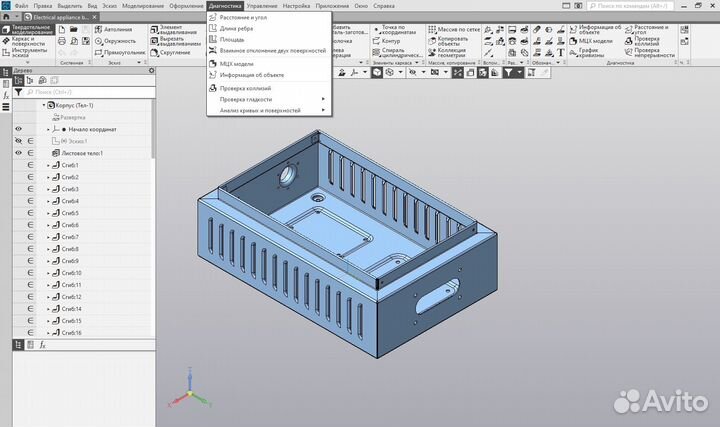Choose Массив по сетке tool

[x=454, y=29]
